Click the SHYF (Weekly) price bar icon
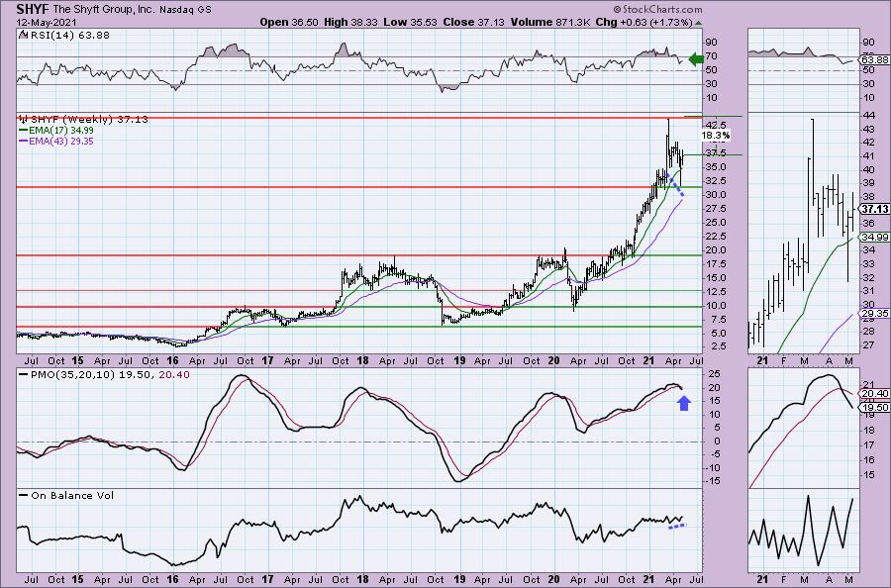The width and height of the screenshot is (891, 588). pos(24,119)
